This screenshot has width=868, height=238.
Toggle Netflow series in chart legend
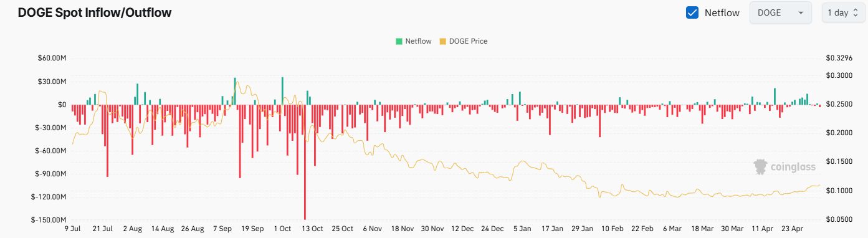tap(413, 41)
